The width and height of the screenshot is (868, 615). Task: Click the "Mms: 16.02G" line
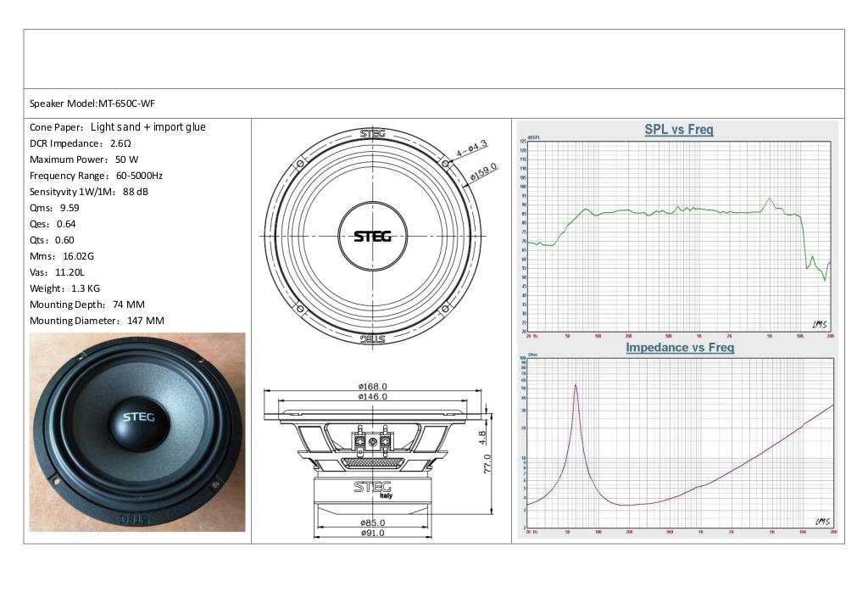pyautogui.click(x=61, y=256)
